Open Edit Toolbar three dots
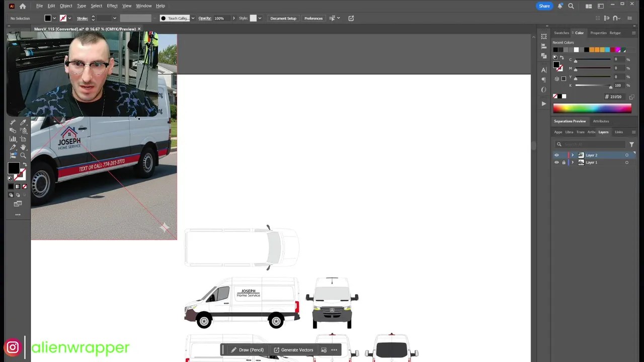Viewport: 644px width, 362px height. (18, 215)
